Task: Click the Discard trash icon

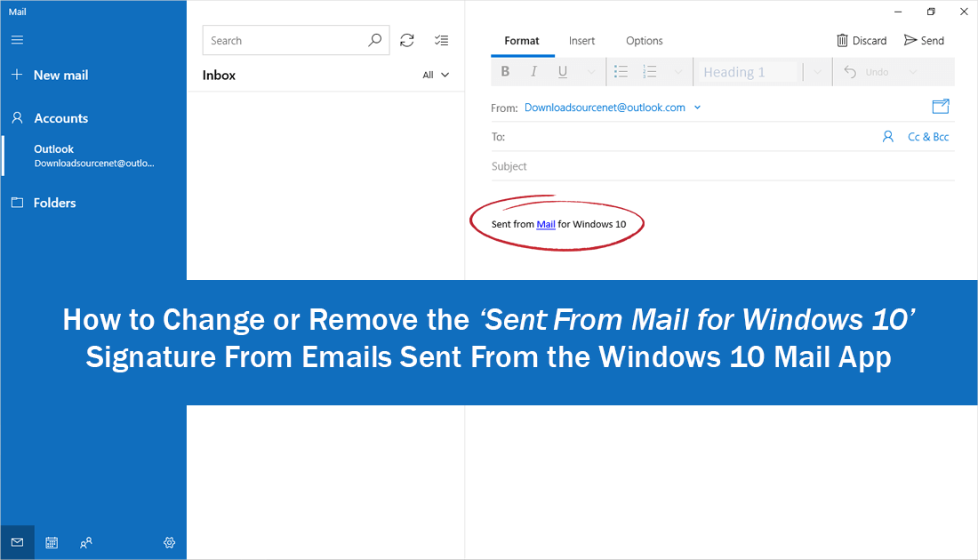Action: pos(842,41)
